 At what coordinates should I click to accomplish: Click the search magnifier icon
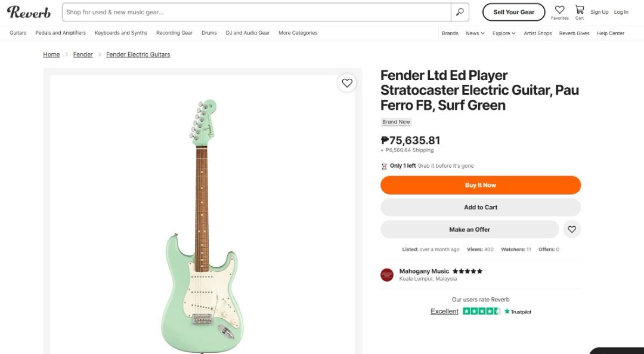click(x=460, y=12)
